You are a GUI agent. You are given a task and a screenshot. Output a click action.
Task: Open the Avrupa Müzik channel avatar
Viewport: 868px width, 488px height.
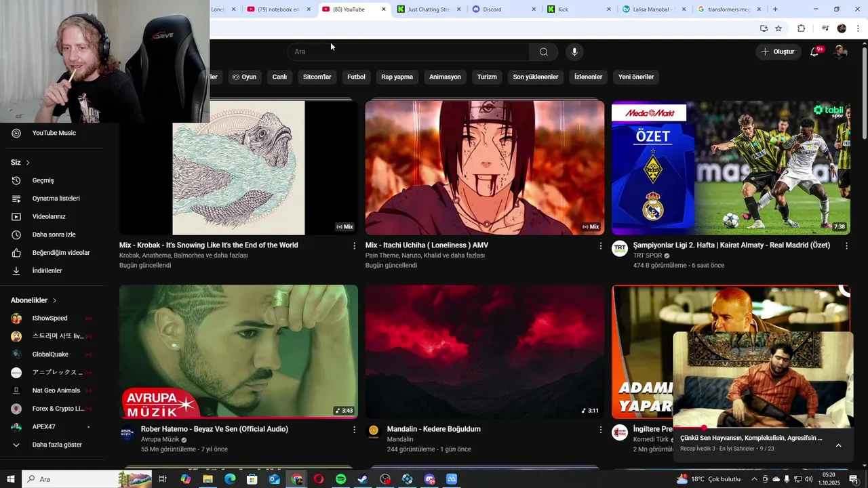pos(127,432)
